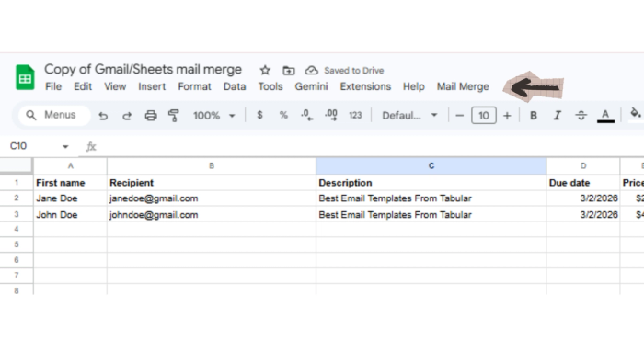The width and height of the screenshot is (644, 362).
Task: Select column B header
Action: (x=212, y=166)
